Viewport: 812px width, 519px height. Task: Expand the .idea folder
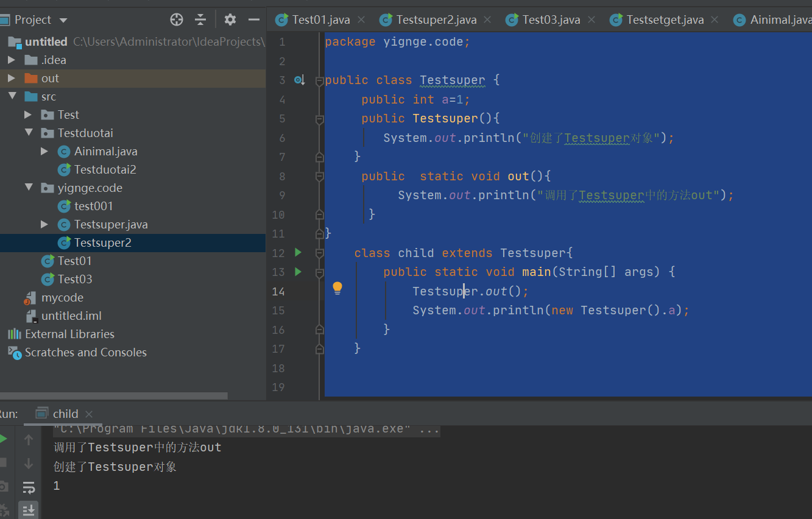(x=11, y=60)
